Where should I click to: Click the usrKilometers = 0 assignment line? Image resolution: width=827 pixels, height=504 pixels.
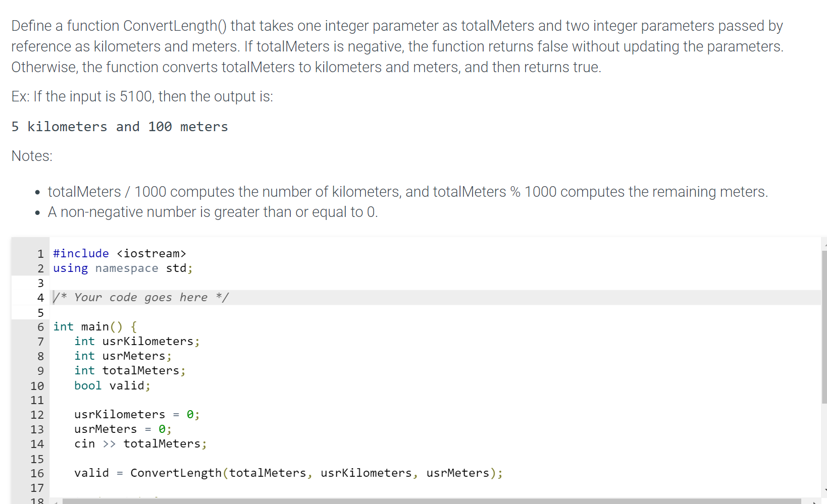coord(136,415)
